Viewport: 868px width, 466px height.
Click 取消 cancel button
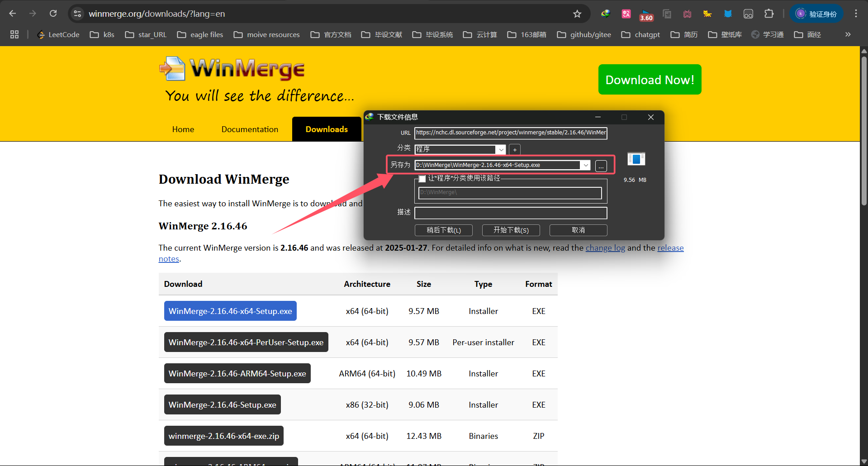578,230
